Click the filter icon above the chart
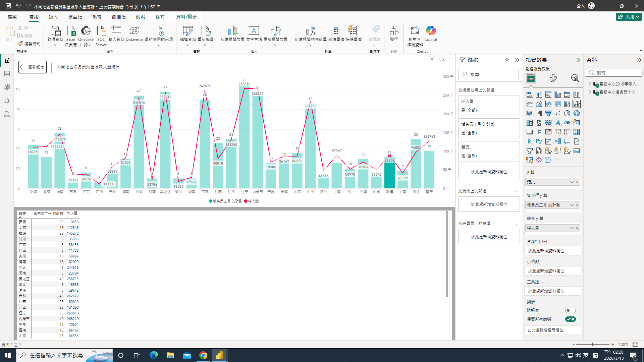The image size is (644, 362). coord(432,58)
